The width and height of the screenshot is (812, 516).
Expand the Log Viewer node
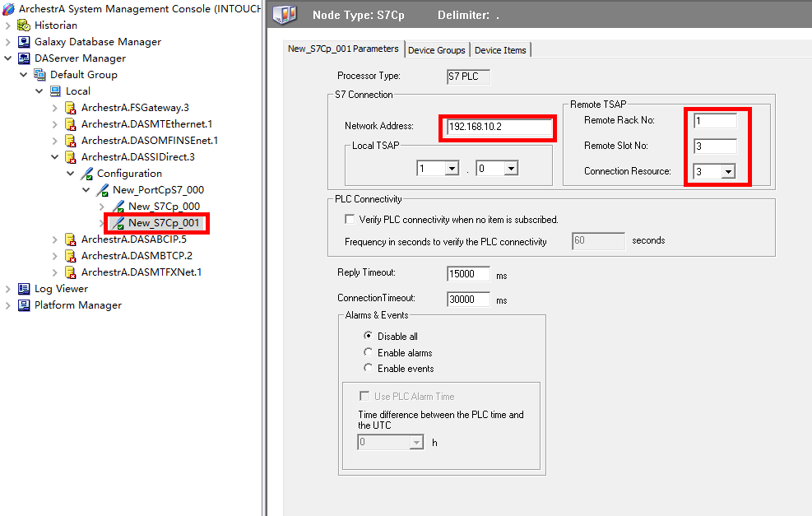pyautogui.click(x=7, y=289)
